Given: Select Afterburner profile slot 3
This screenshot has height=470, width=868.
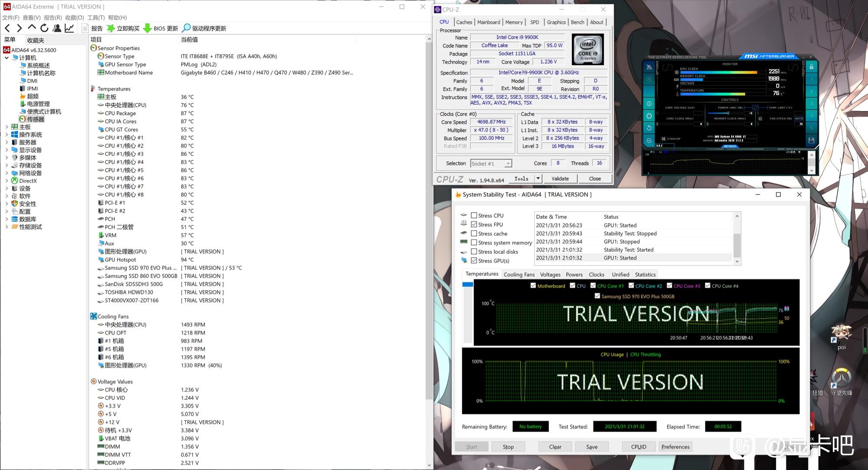Looking at the screenshot, I should click(x=811, y=103).
